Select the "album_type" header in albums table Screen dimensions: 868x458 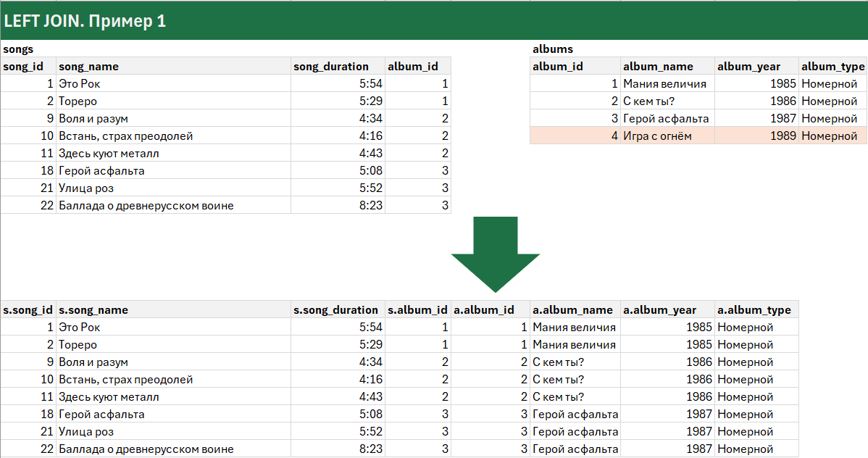(x=832, y=67)
